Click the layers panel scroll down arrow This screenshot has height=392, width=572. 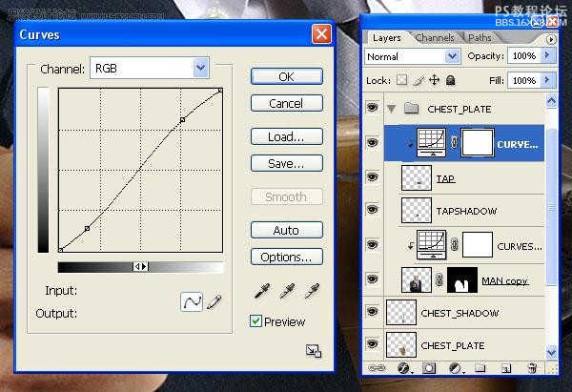point(551,352)
